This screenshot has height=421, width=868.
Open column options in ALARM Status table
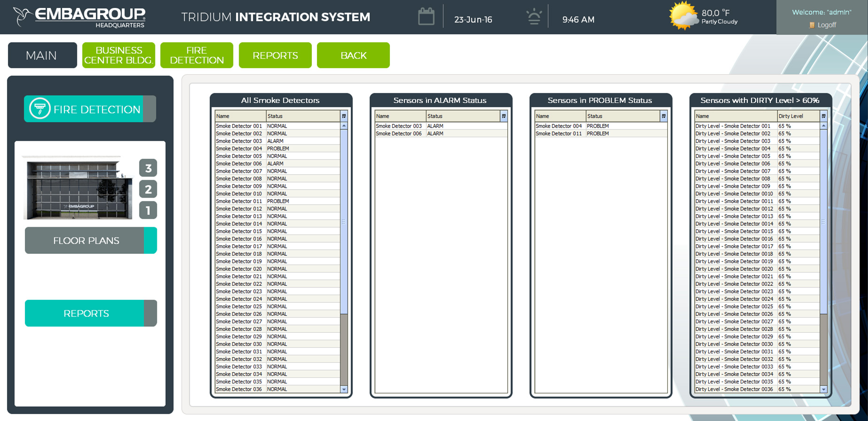[x=504, y=116]
